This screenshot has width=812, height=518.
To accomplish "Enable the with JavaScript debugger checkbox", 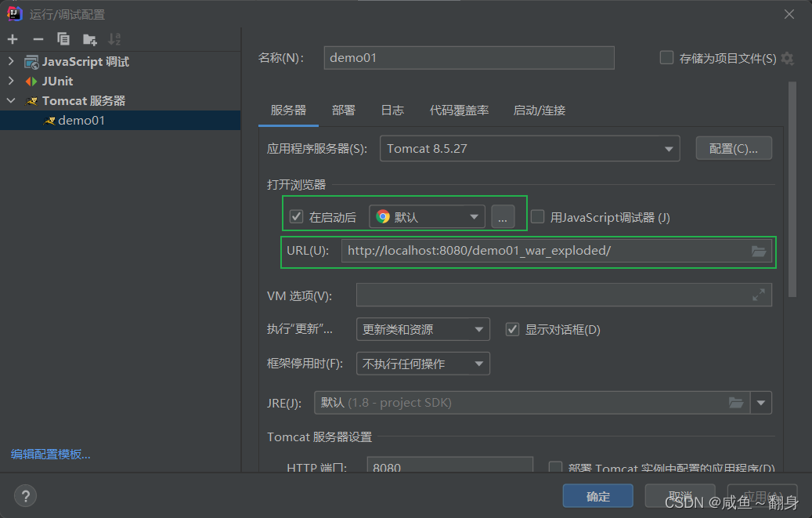I will (537, 216).
